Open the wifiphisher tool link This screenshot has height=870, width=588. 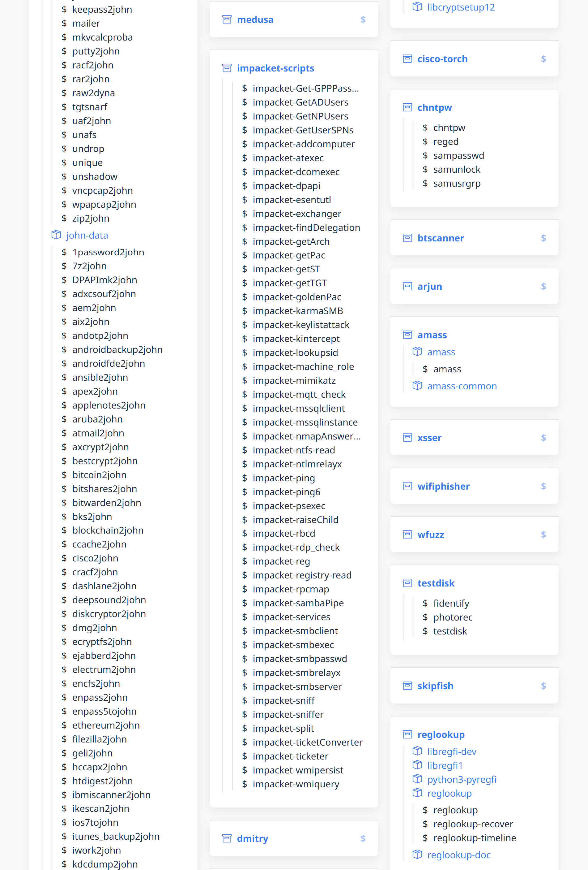443,486
